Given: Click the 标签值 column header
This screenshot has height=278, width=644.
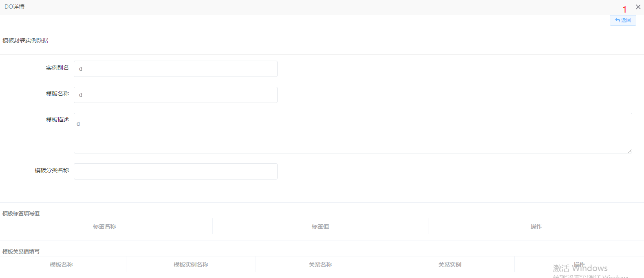Looking at the screenshot, I should (320, 226).
